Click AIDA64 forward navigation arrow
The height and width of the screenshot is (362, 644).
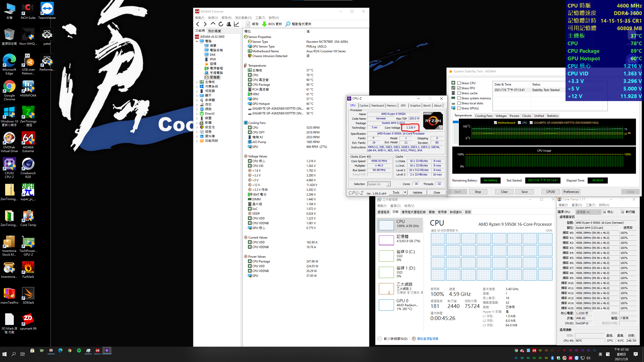click(x=205, y=24)
